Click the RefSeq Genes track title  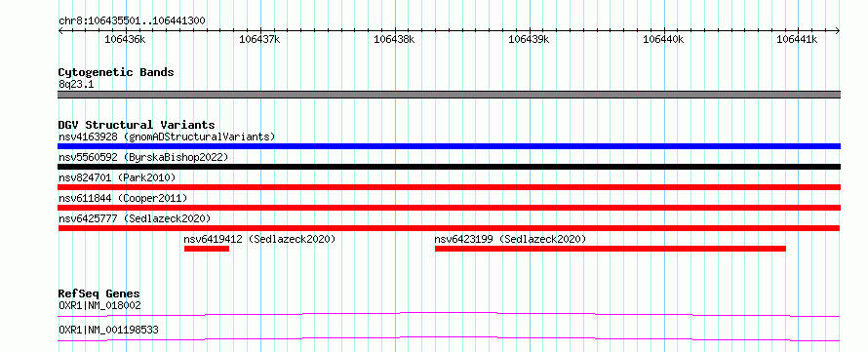99,293
